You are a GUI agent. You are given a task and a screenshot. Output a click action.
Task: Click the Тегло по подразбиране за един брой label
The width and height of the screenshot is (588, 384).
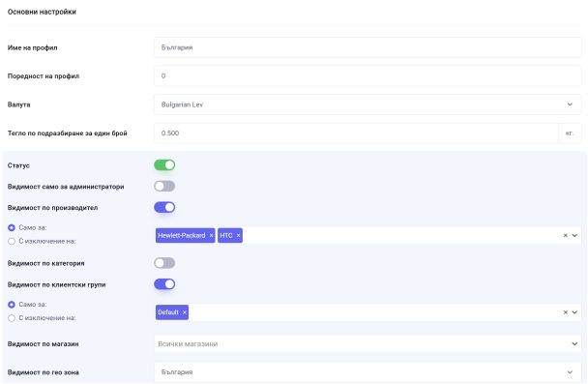pyautogui.click(x=67, y=133)
